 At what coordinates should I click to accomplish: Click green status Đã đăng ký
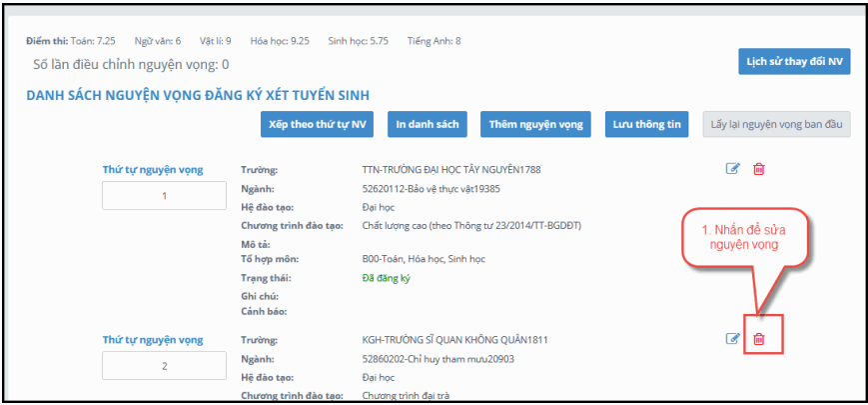(386, 278)
